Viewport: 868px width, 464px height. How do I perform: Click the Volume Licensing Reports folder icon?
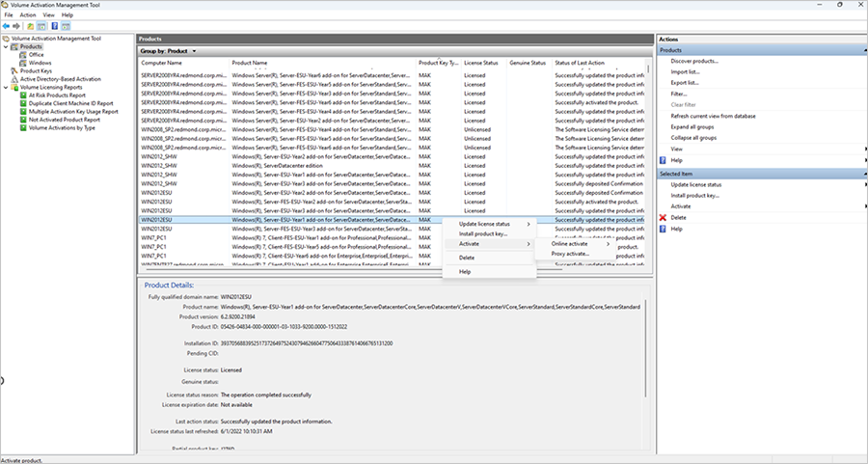(14, 88)
